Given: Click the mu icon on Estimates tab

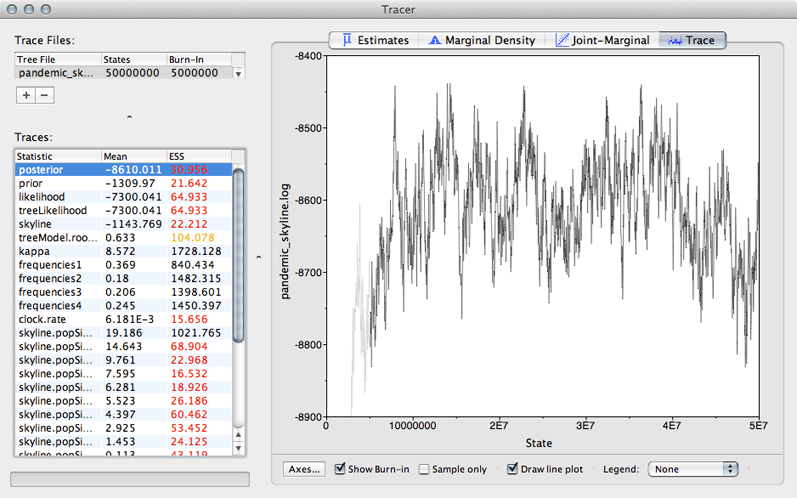Looking at the screenshot, I should (347, 40).
